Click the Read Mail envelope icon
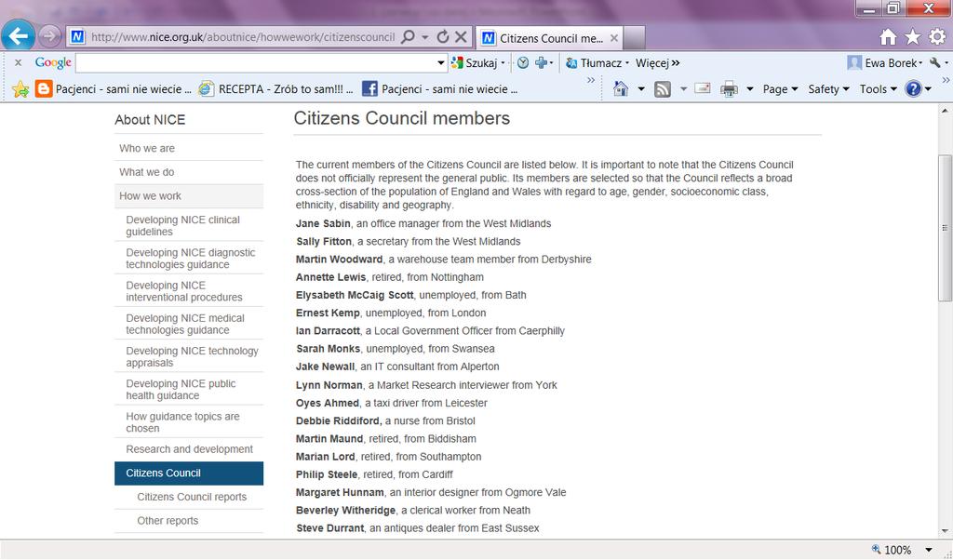 [x=703, y=88]
